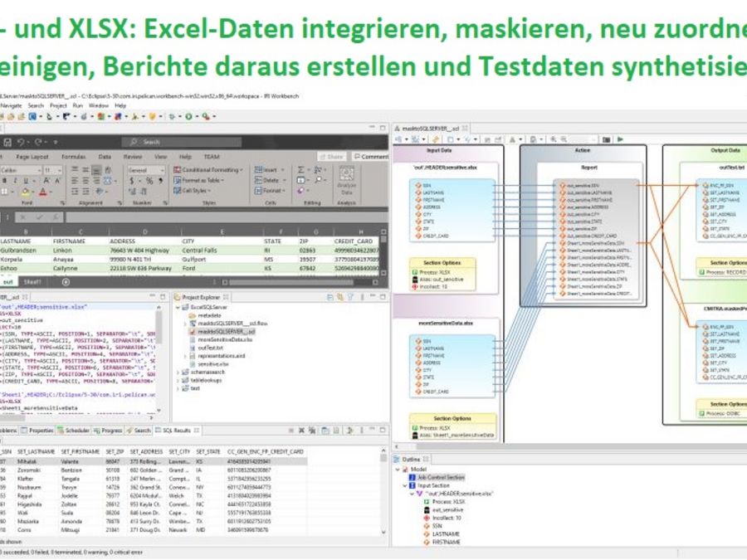Collapse the Input Section node in Outline
This screenshot has width=747, height=560.
(405, 485)
